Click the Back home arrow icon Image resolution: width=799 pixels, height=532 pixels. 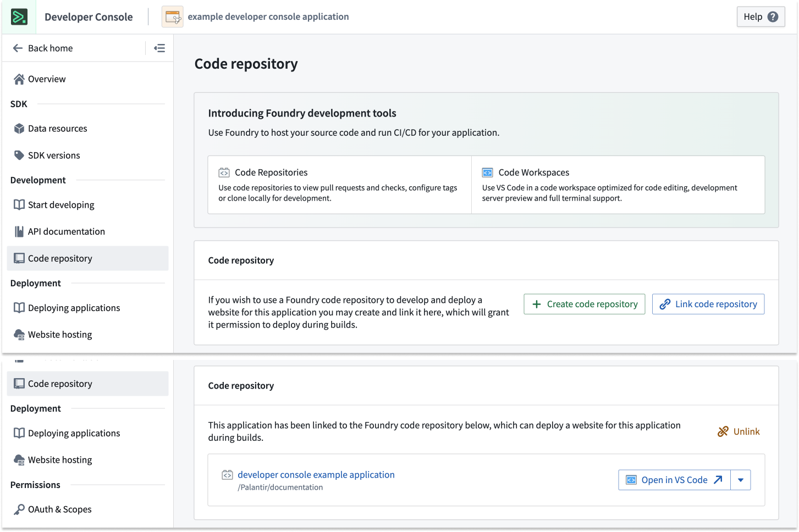point(18,48)
